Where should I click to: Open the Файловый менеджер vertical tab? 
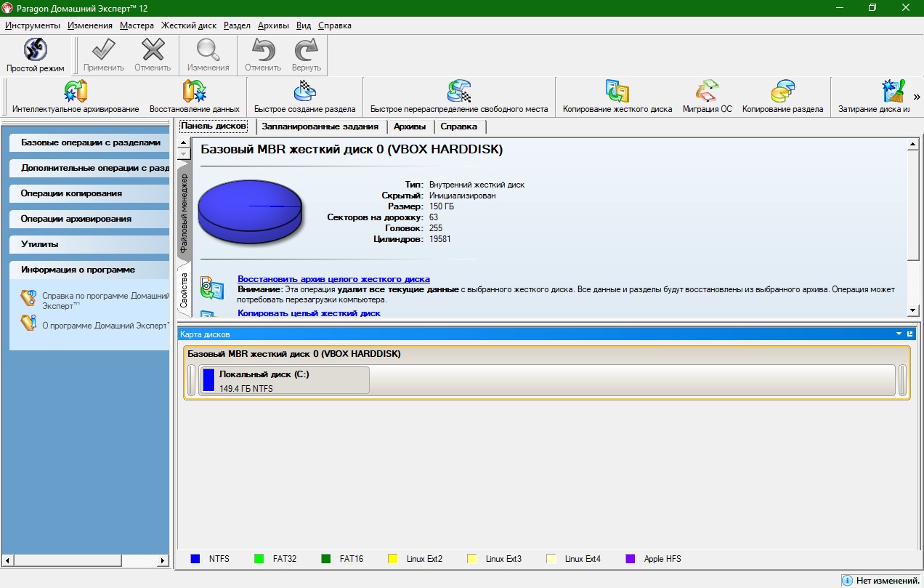click(184, 212)
